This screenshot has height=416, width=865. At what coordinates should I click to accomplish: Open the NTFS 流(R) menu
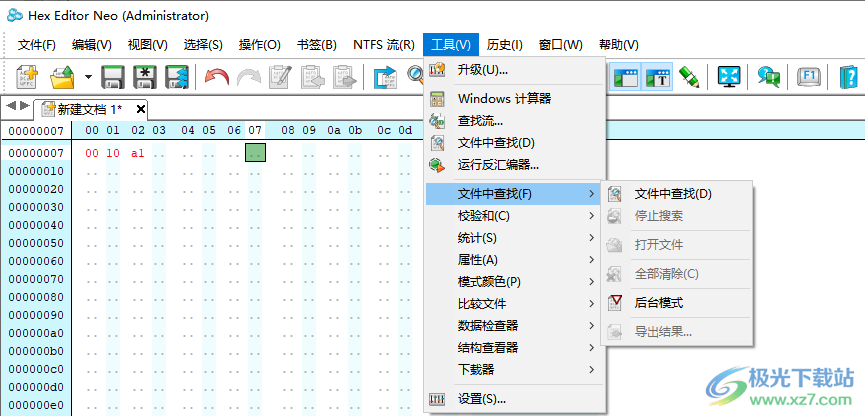(x=384, y=45)
